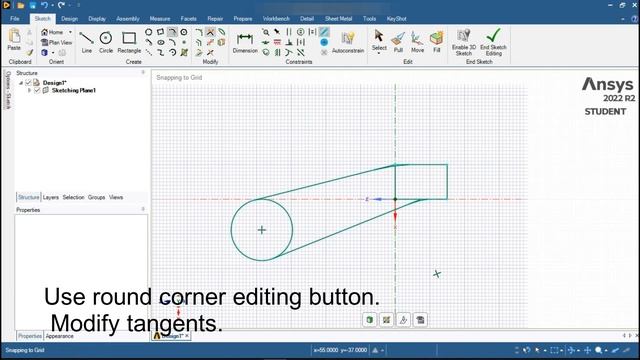The width and height of the screenshot is (640, 360).
Task: Open the Options - Sketch side panel
Action: tap(8, 90)
